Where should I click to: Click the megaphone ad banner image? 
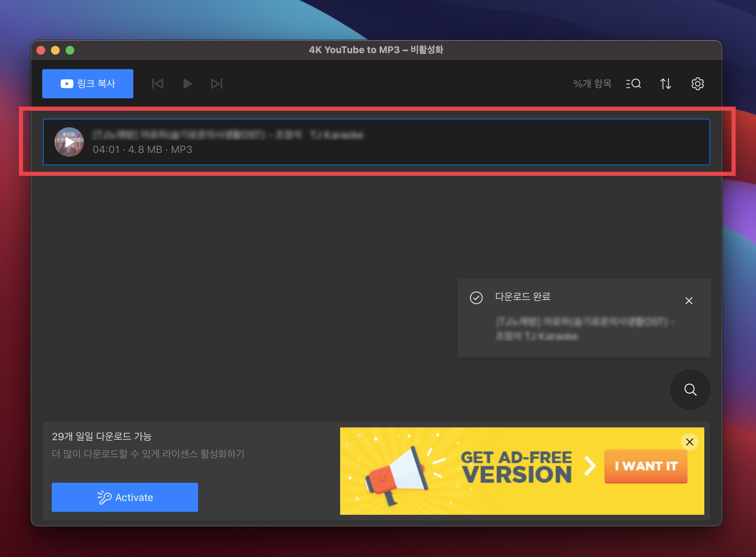click(397, 473)
